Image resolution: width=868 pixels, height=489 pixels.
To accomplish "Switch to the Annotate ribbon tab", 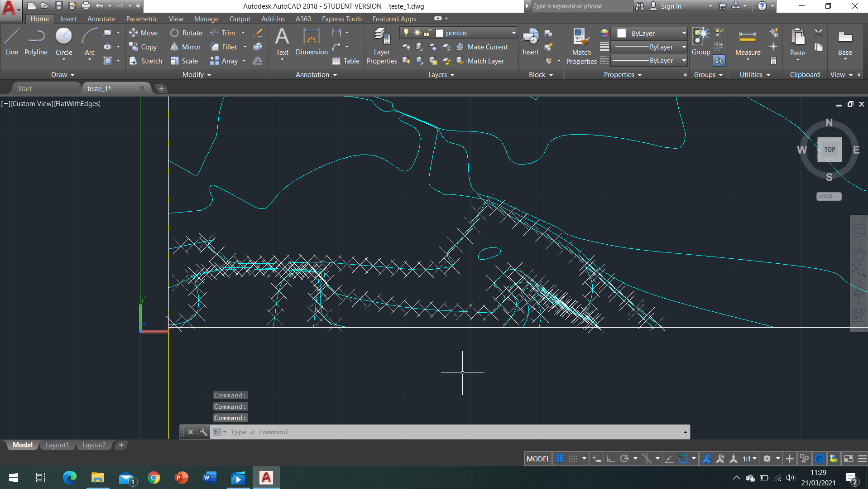I will (x=101, y=19).
